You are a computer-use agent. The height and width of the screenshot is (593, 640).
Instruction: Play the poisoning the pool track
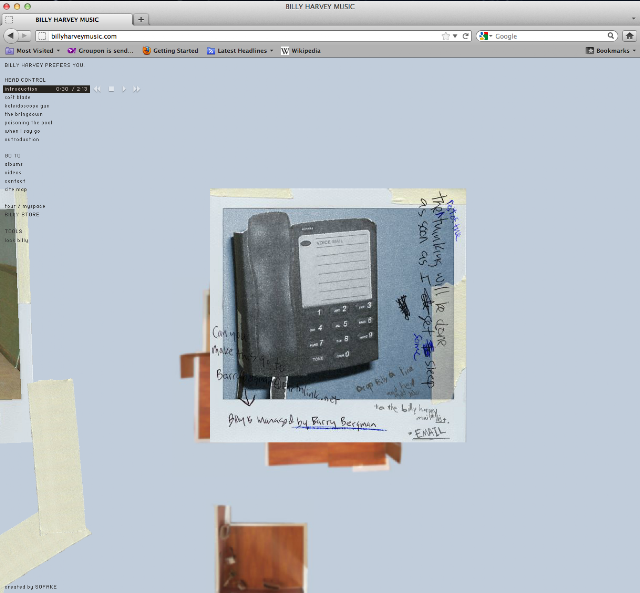(x=29, y=122)
